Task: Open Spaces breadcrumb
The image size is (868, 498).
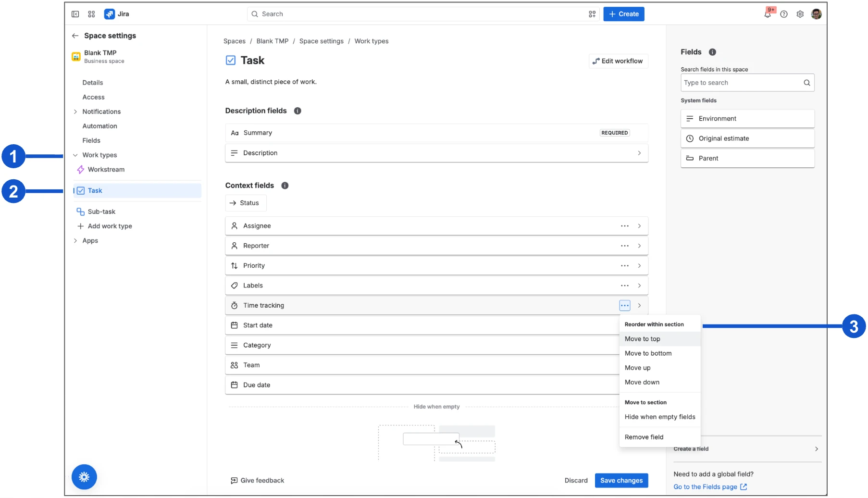Action: click(x=235, y=41)
